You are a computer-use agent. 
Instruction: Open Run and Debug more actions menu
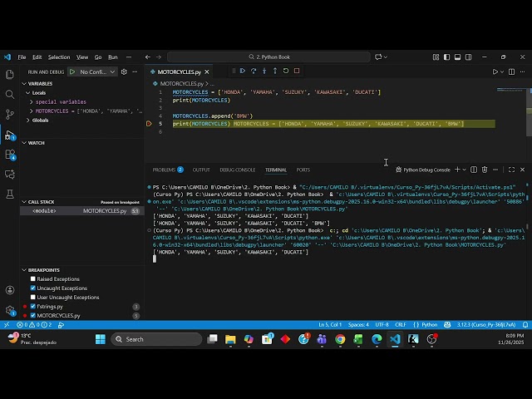coord(135,72)
